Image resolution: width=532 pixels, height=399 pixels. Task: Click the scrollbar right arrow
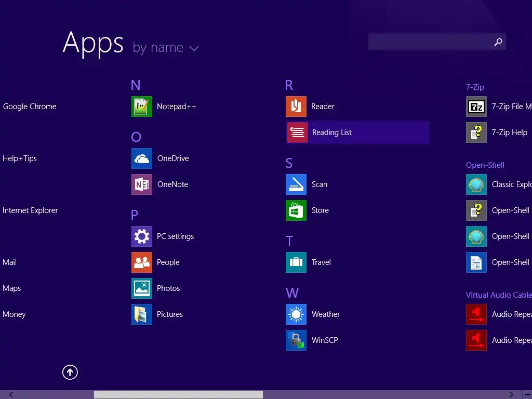pyautogui.click(x=511, y=394)
